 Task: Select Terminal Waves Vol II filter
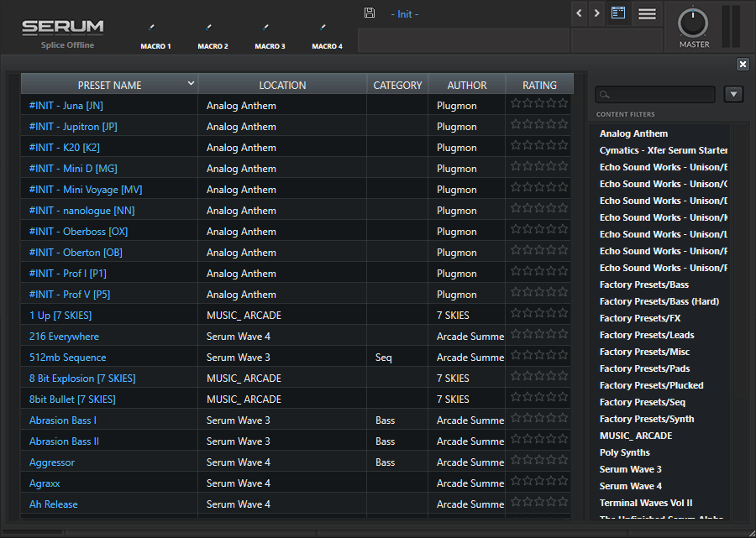646,503
